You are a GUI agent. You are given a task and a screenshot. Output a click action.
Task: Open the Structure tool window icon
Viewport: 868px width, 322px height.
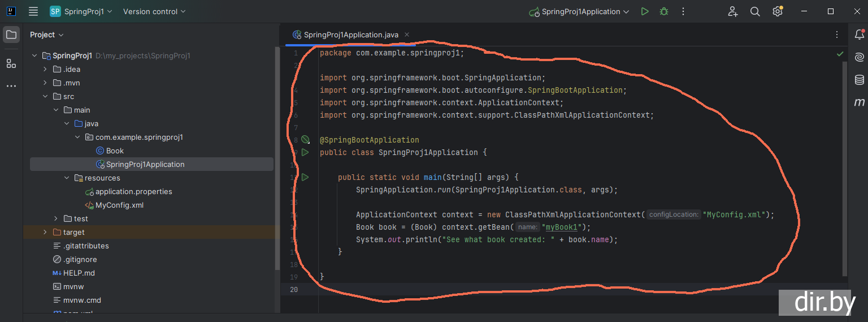tap(11, 63)
